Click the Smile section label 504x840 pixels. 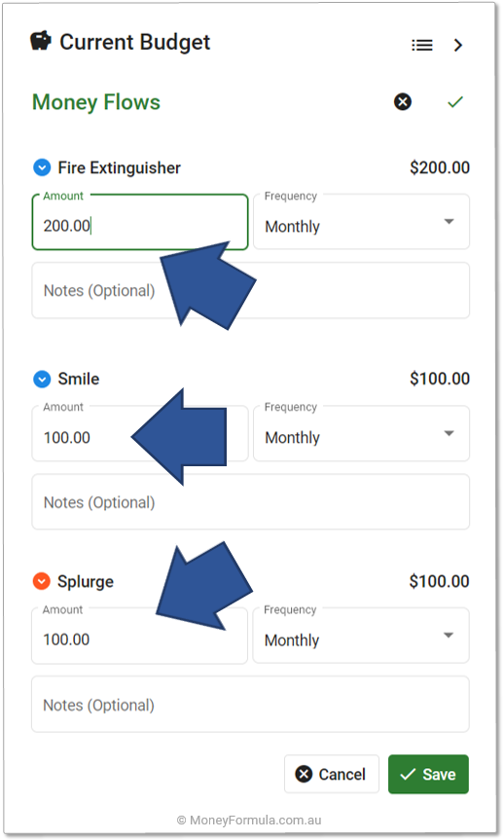tap(79, 379)
